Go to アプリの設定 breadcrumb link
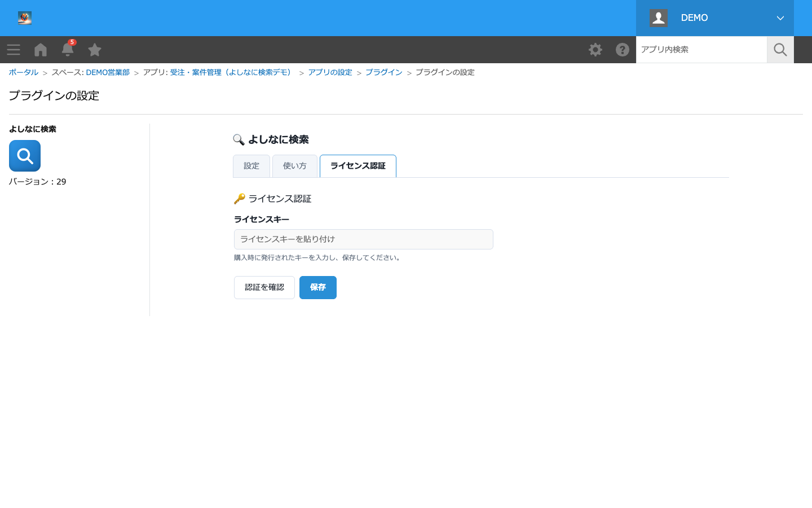The height and width of the screenshot is (508, 812). (330, 72)
